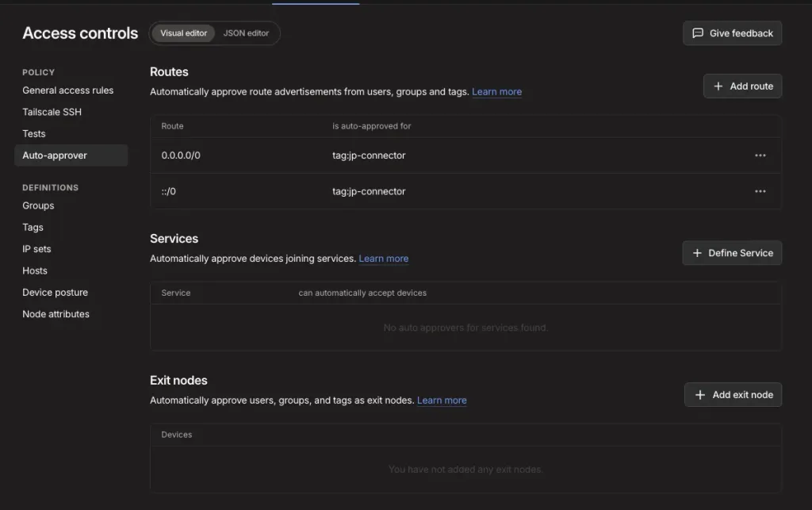This screenshot has height=510, width=812.
Task: Click Add route button
Action: [742, 86]
